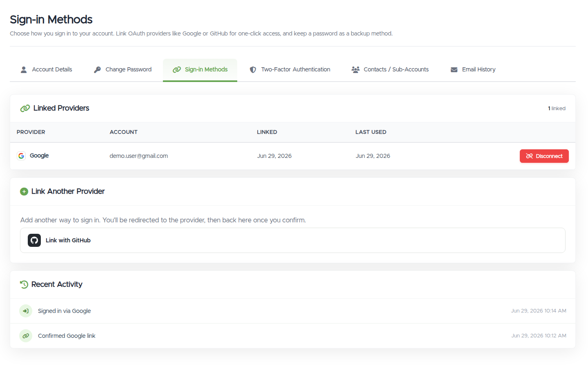
Task: Open the Email History tab
Action: point(473,70)
